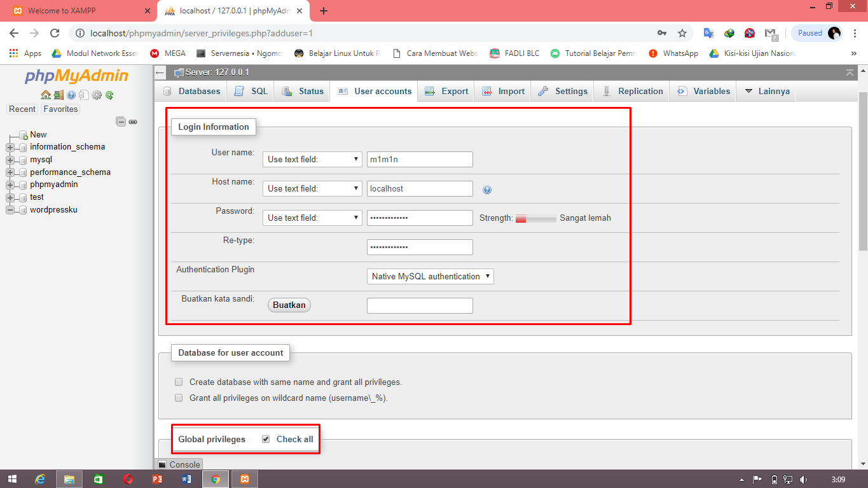The image size is (868, 488).
Task: Show Recent tables list
Action: 22,109
